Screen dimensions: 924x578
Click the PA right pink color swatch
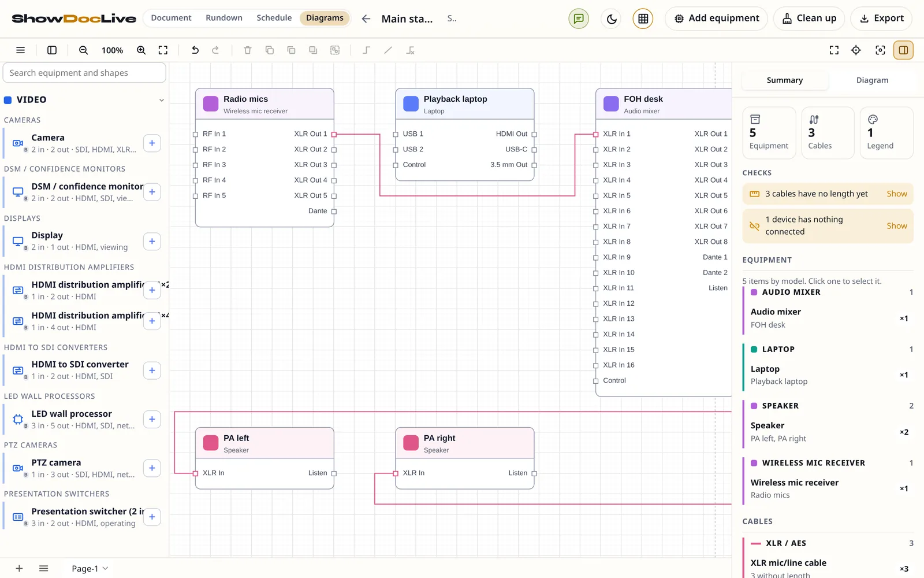click(411, 443)
